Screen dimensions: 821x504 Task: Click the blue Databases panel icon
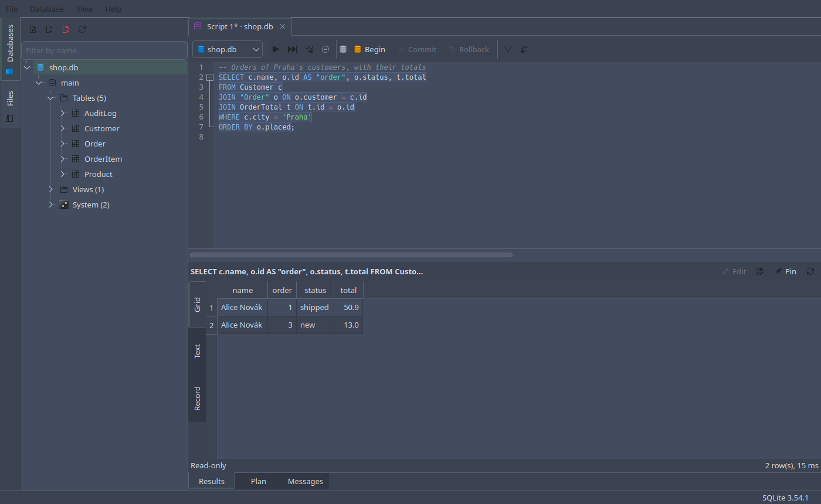click(x=9, y=71)
